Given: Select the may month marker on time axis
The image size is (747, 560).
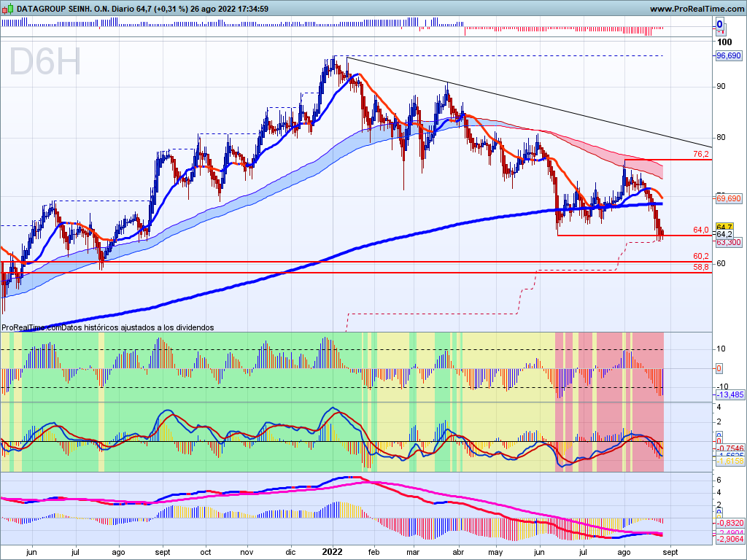Looking at the screenshot, I should (496, 553).
